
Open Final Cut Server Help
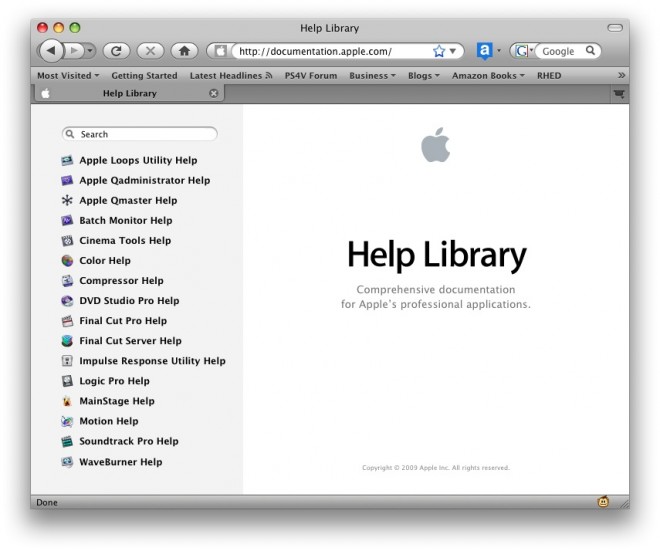130,341
